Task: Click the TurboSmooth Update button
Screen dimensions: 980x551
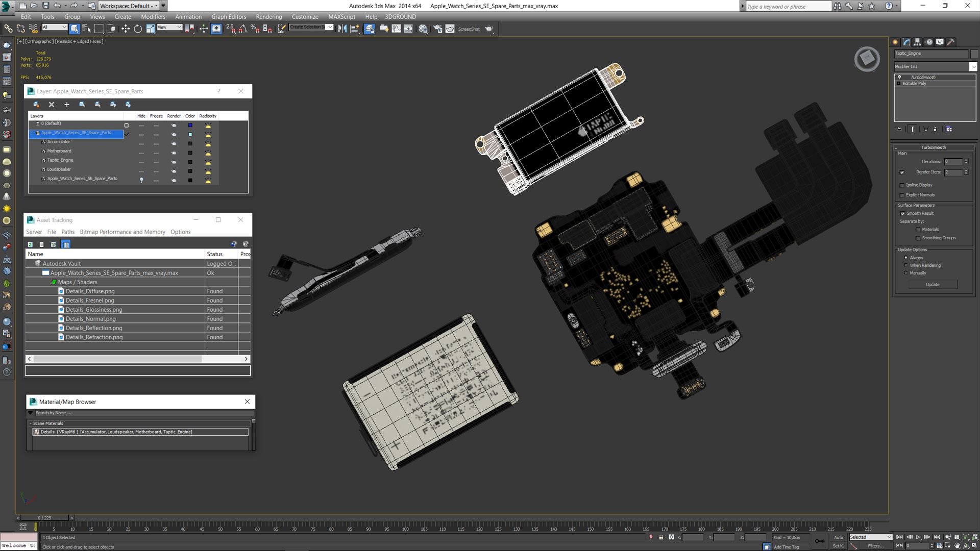Action: pyautogui.click(x=933, y=285)
